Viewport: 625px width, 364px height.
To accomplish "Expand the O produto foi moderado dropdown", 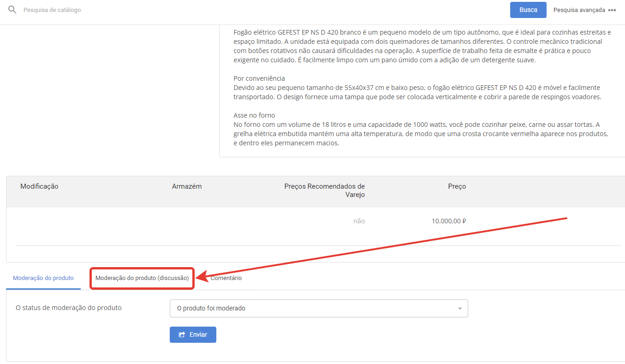I will pos(319,308).
